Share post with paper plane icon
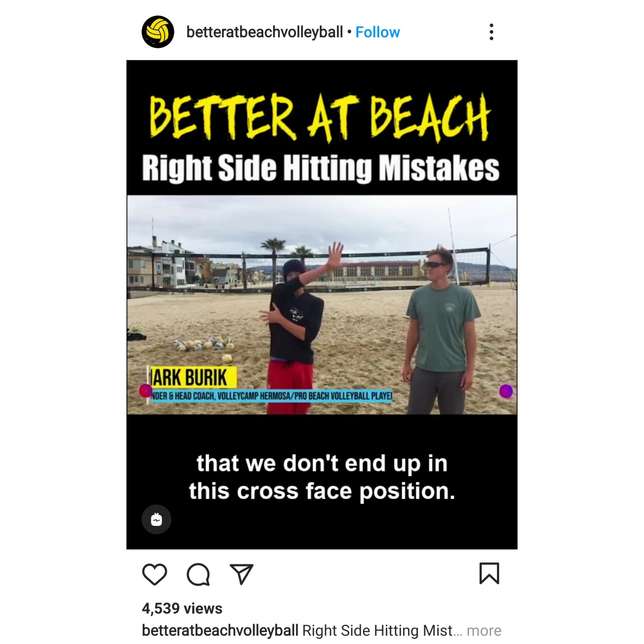The width and height of the screenshot is (644, 644). click(x=241, y=574)
